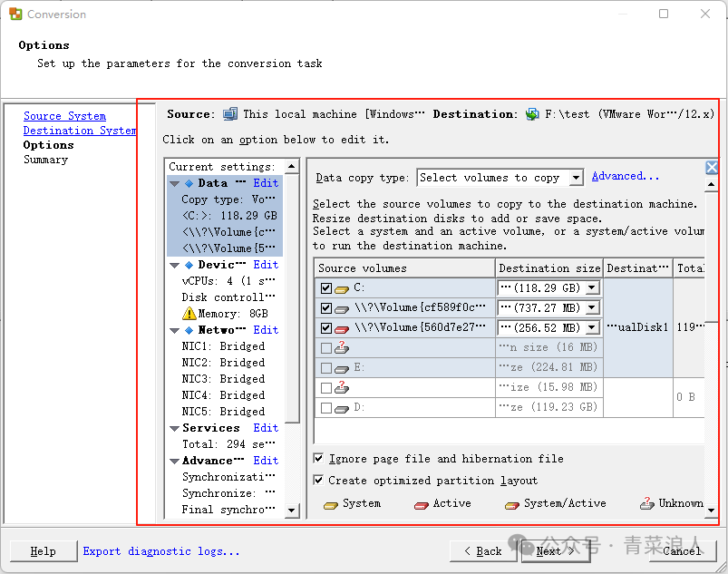
Task: Click the System/Active legend disk icon
Action: click(x=512, y=505)
